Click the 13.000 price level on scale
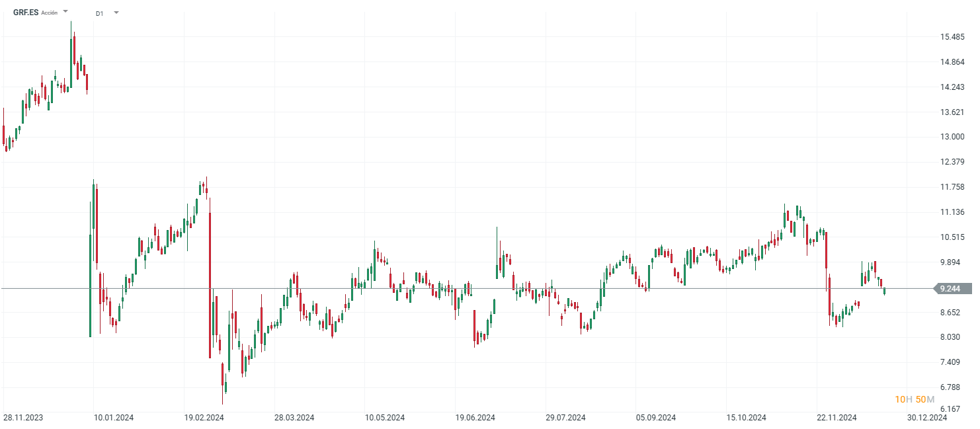 pos(952,137)
